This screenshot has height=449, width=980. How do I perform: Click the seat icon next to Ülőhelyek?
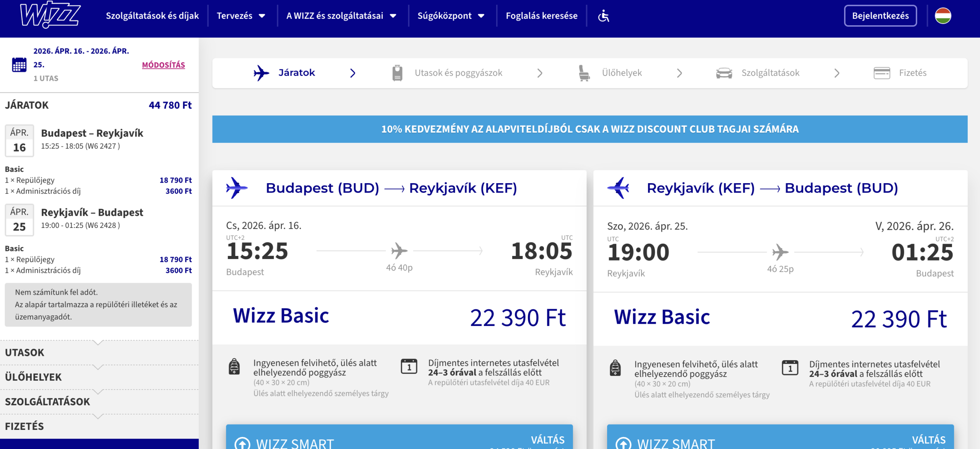point(584,73)
